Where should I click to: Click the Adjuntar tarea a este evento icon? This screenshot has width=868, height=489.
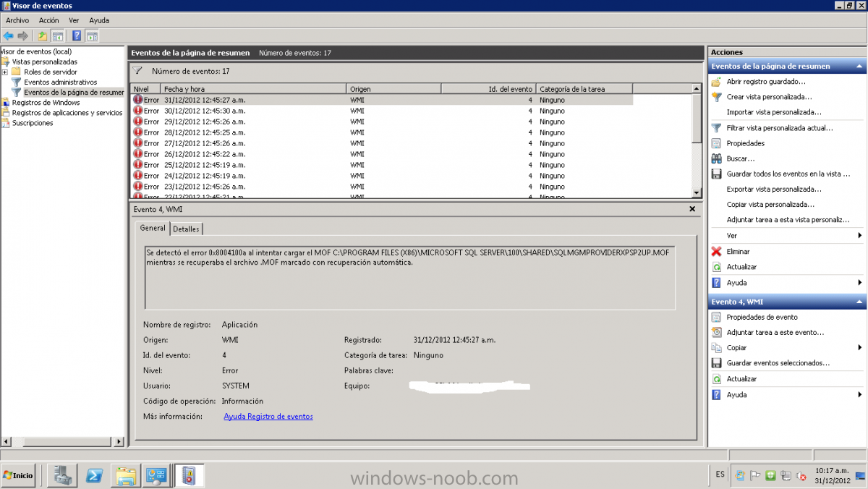pyautogui.click(x=716, y=333)
